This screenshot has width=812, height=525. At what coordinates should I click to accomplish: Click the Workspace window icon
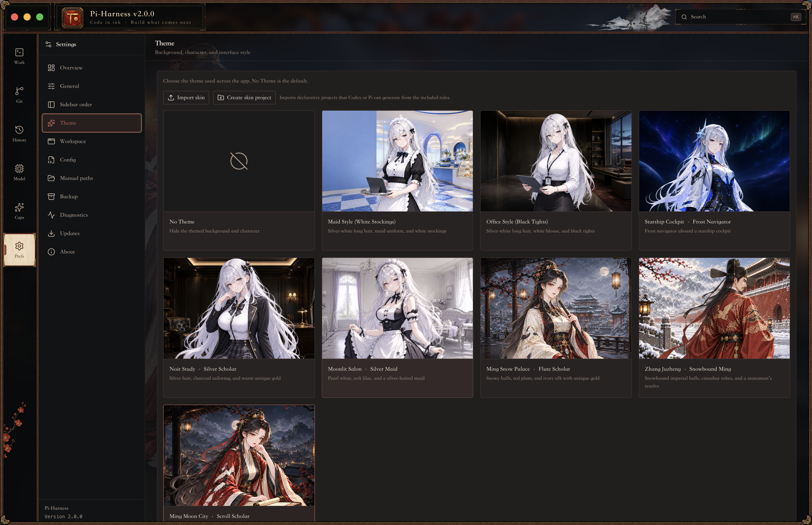[51, 141]
